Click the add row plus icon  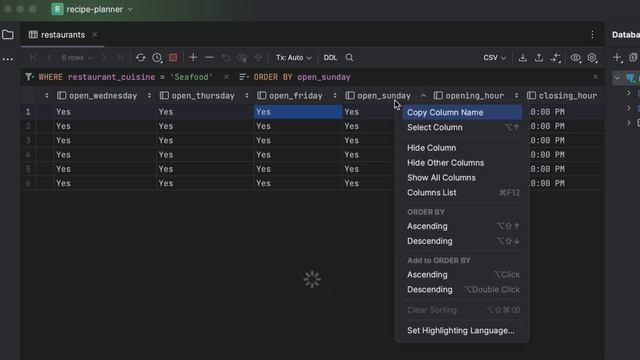pos(193,58)
